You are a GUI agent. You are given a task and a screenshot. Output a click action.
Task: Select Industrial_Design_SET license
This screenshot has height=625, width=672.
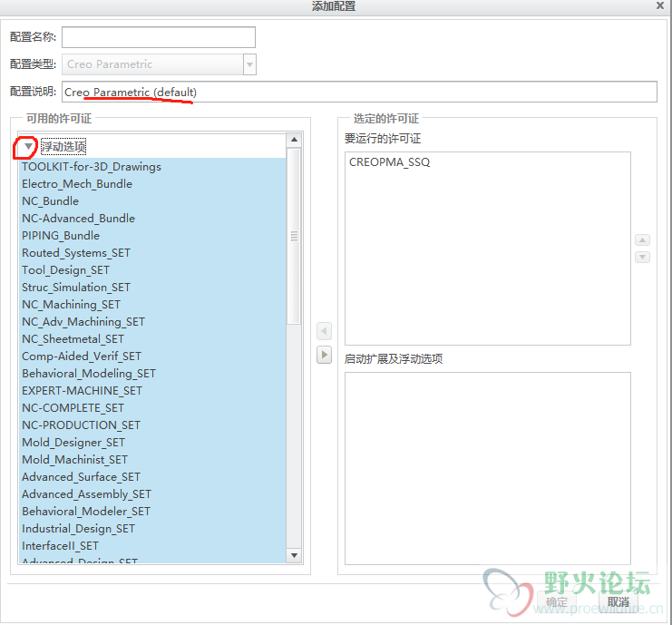[x=152, y=529]
